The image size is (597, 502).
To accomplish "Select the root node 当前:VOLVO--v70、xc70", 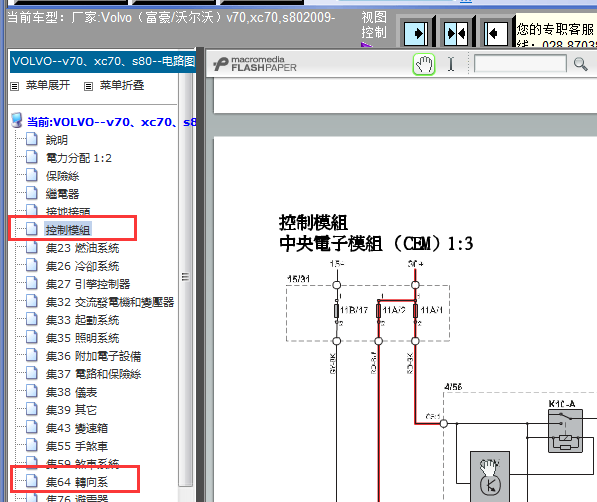I will (x=112, y=122).
